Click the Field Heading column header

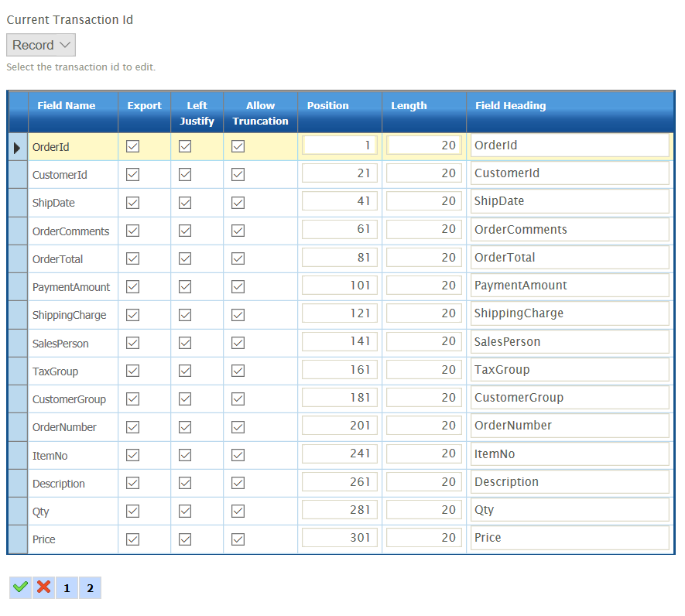coord(511,106)
